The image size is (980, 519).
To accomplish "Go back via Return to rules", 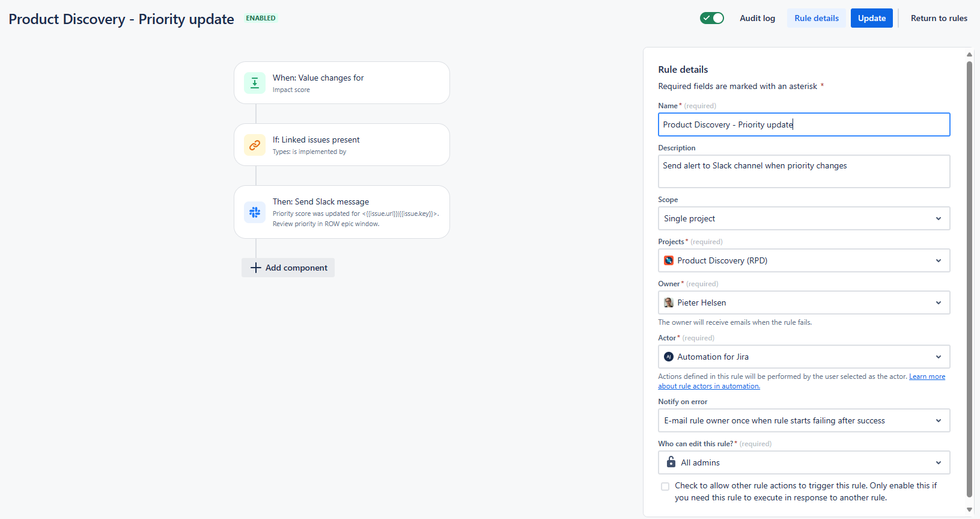I will [939, 18].
